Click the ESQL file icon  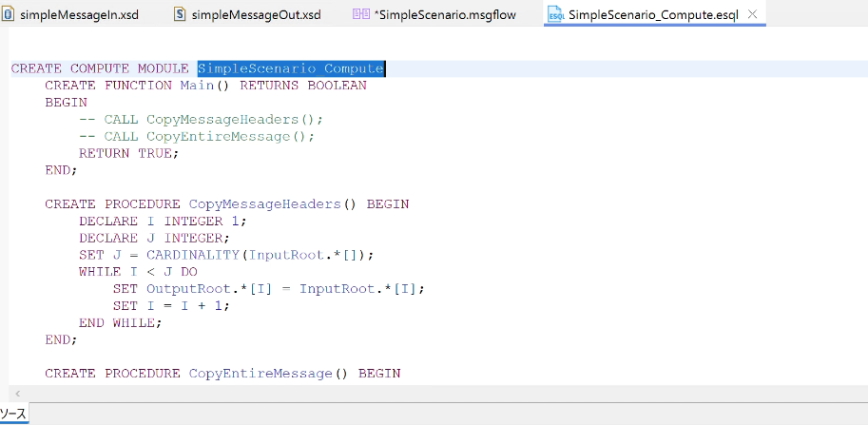[555, 15]
